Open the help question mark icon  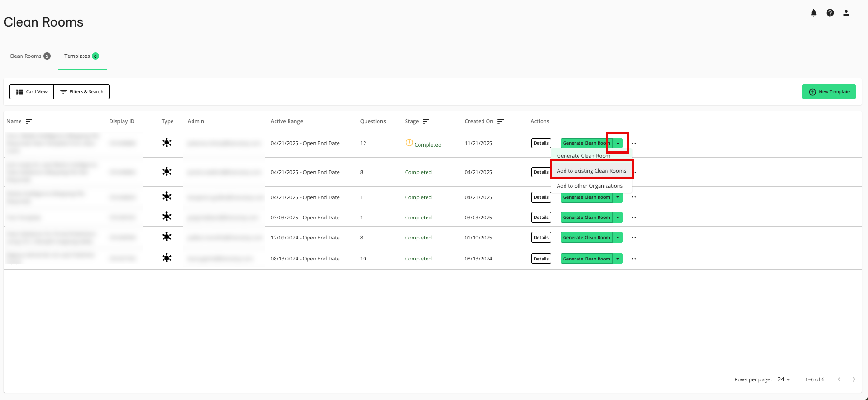830,13
